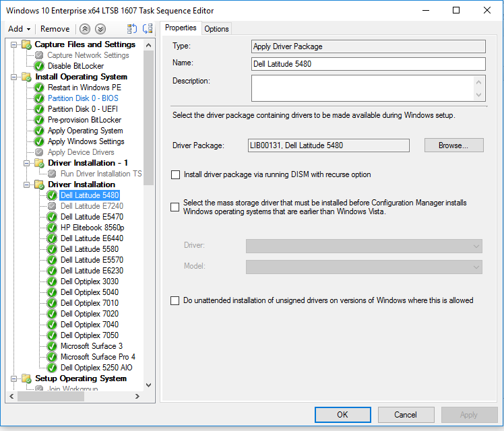Select the Dell Latitude E6230 step
This screenshot has width=504, height=431.
click(92, 271)
